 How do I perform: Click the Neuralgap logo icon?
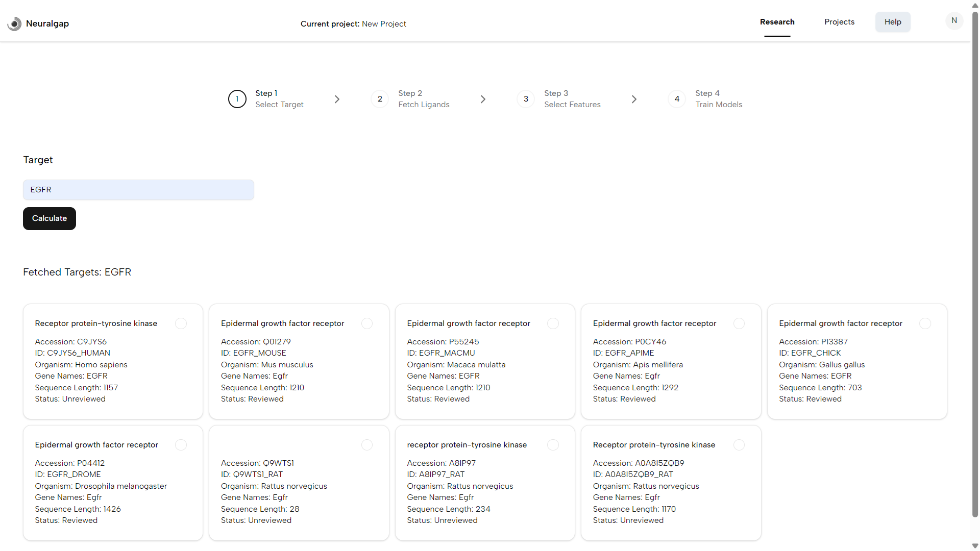pos(14,23)
